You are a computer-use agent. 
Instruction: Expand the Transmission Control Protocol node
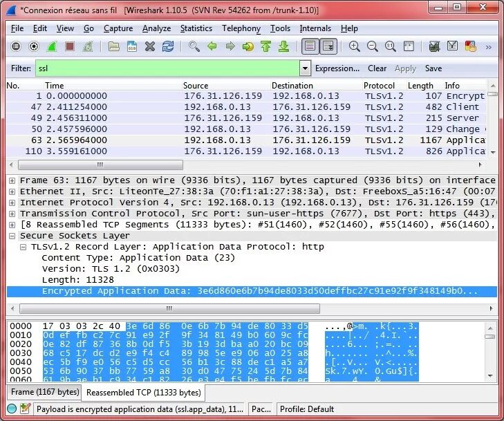pos(12,214)
